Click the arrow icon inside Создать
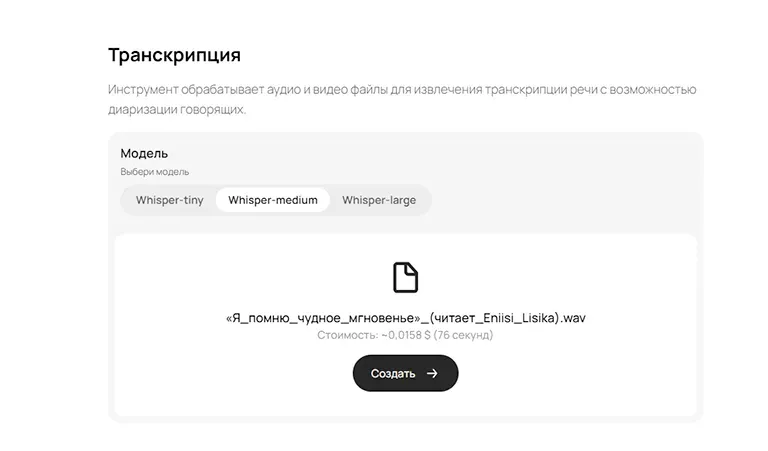 tap(432, 373)
